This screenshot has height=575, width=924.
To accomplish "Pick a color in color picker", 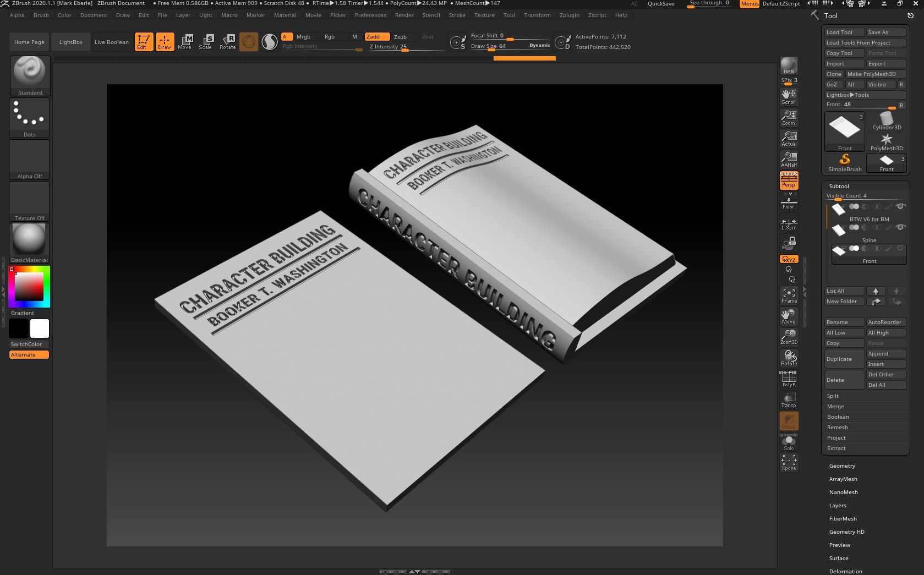I will [x=30, y=286].
